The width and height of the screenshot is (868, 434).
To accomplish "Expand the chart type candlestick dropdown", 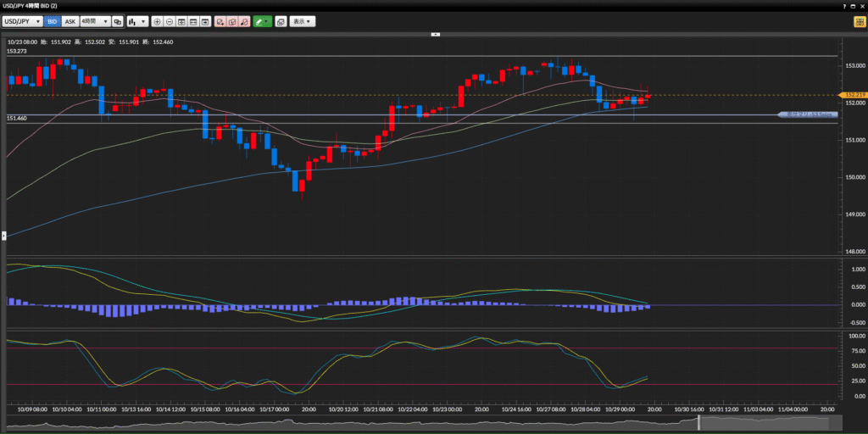I will click(x=137, y=21).
